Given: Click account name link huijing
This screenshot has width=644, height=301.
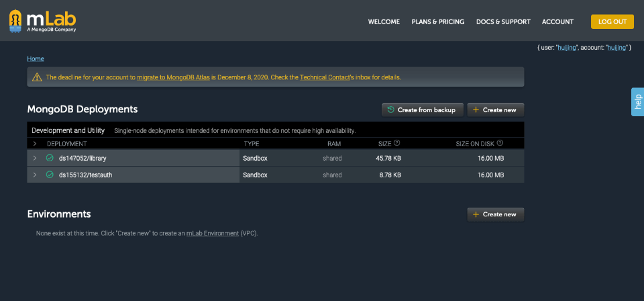Looking at the screenshot, I should coord(617,48).
